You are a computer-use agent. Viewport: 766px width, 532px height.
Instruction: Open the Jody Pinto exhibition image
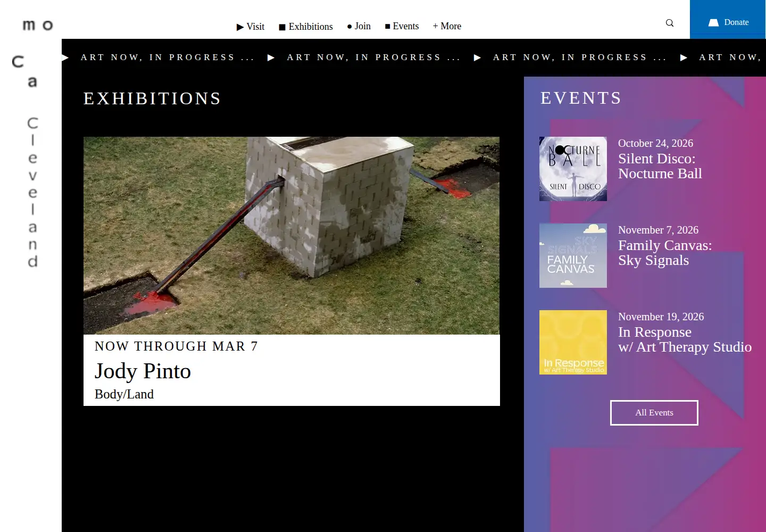[x=292, y=236]
